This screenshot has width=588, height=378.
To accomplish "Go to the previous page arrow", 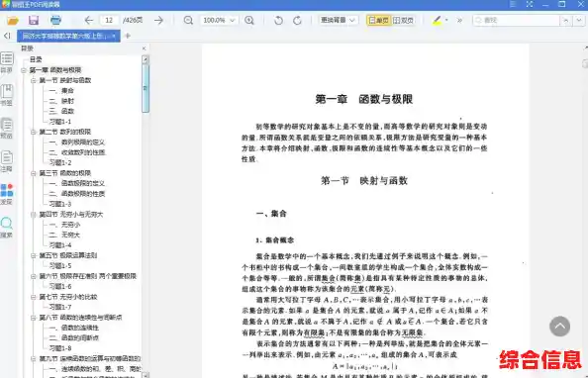I will point(89,20).
